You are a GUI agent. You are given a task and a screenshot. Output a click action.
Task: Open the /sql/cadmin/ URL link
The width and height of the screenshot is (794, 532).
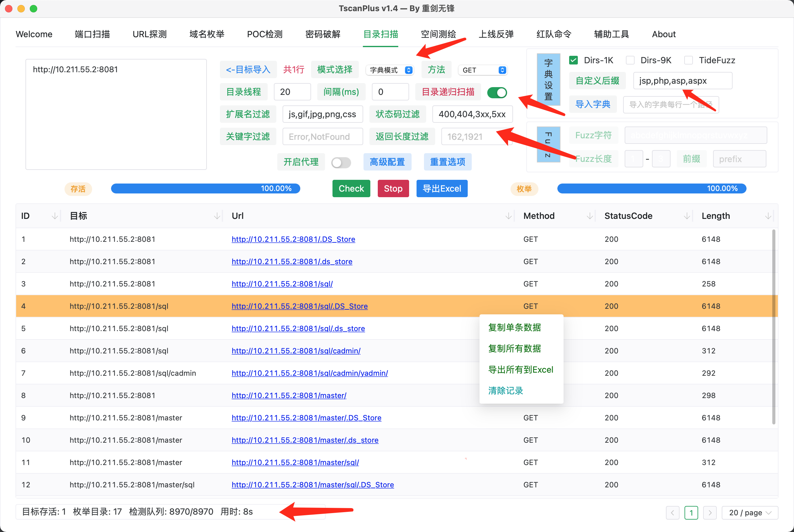(x=296, y=351)
